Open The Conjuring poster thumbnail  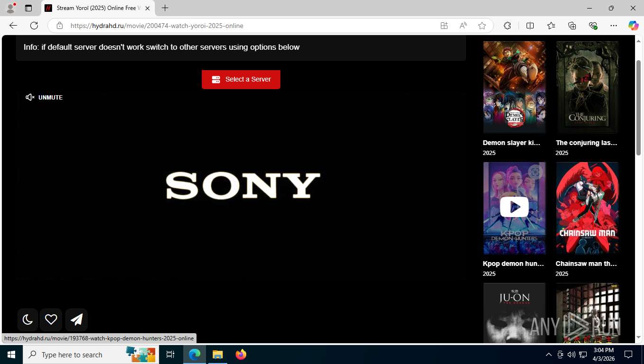[x=587, y=87]
